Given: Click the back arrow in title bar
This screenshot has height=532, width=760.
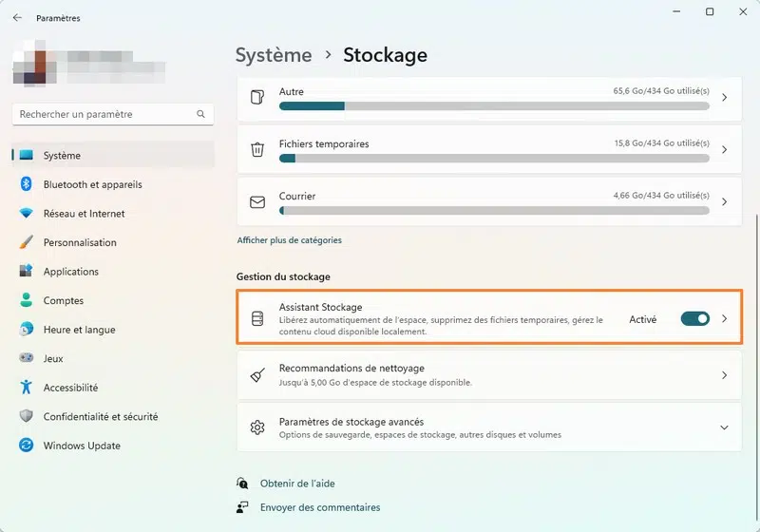Looking at the screenshot, I should (17, 18).
